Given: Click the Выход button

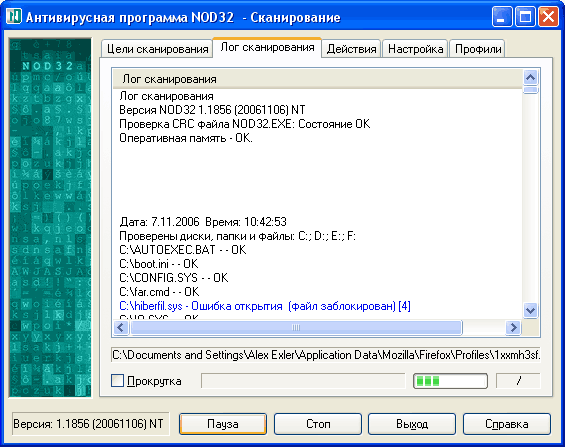Looking at the screenshot, I should click(412, 424).
